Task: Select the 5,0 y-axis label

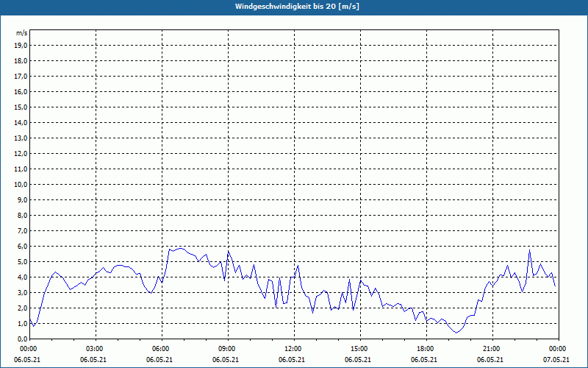Action: (22, 262)
